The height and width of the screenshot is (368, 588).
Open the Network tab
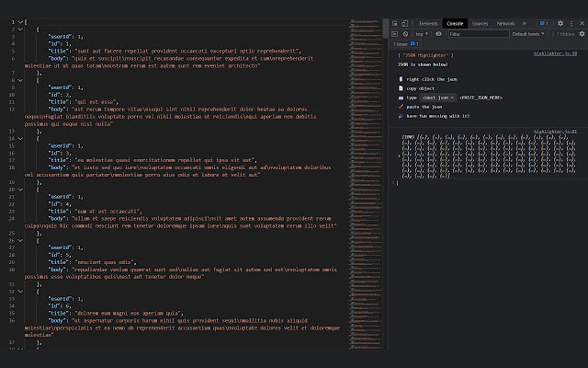pos(505,23)
